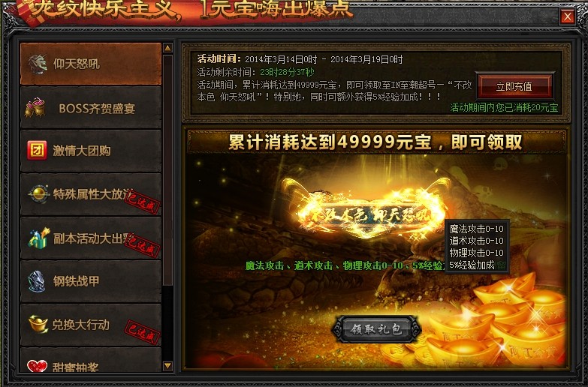Click the golden orb icon for 特殊属性大放送

pyautogui.click(x=38, y=194)
